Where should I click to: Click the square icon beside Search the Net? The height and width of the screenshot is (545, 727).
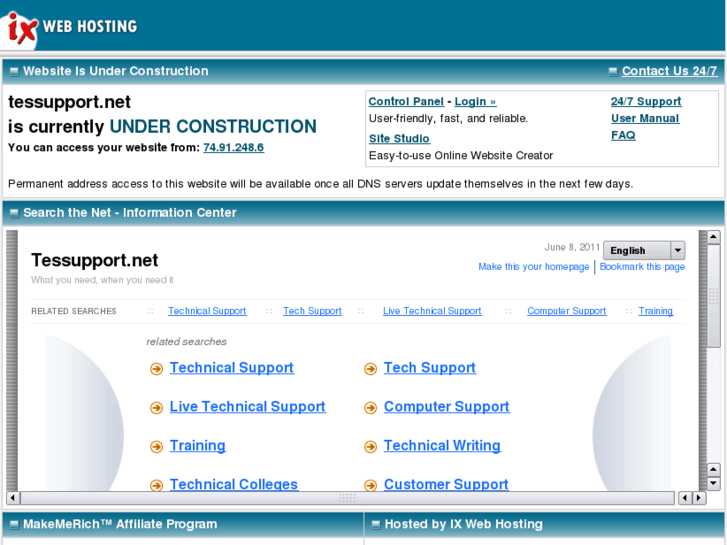[14, 213]
